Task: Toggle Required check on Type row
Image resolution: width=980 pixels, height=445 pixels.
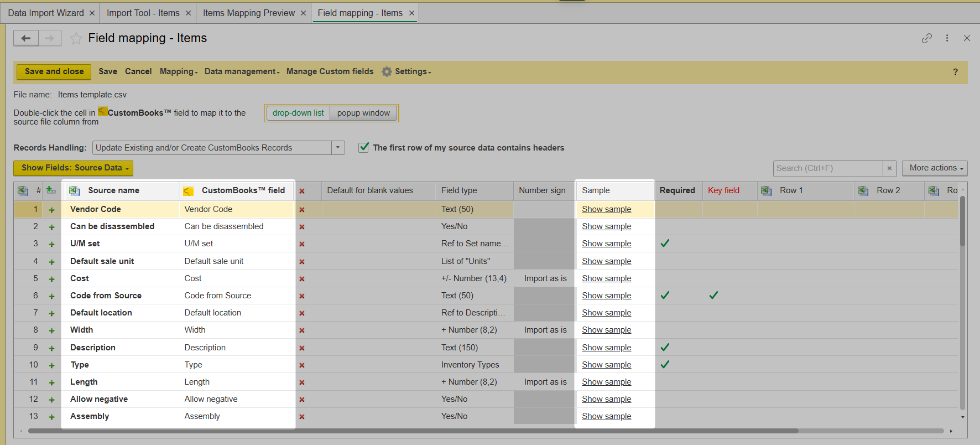Action: 665,365
